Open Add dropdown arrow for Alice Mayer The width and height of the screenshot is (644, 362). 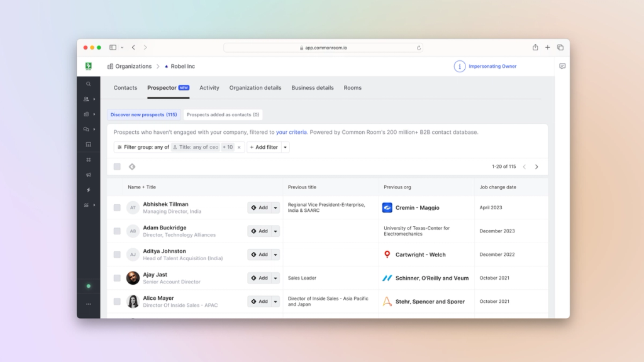(x=275, y=301)
